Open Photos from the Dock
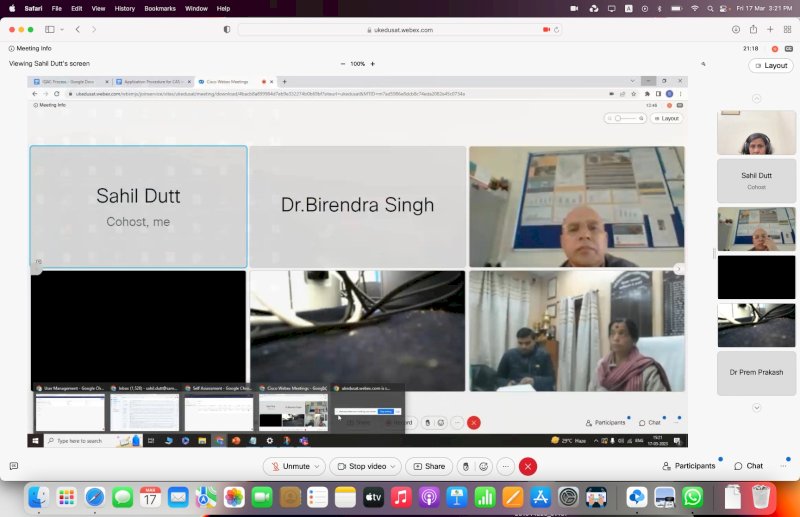 234,497
